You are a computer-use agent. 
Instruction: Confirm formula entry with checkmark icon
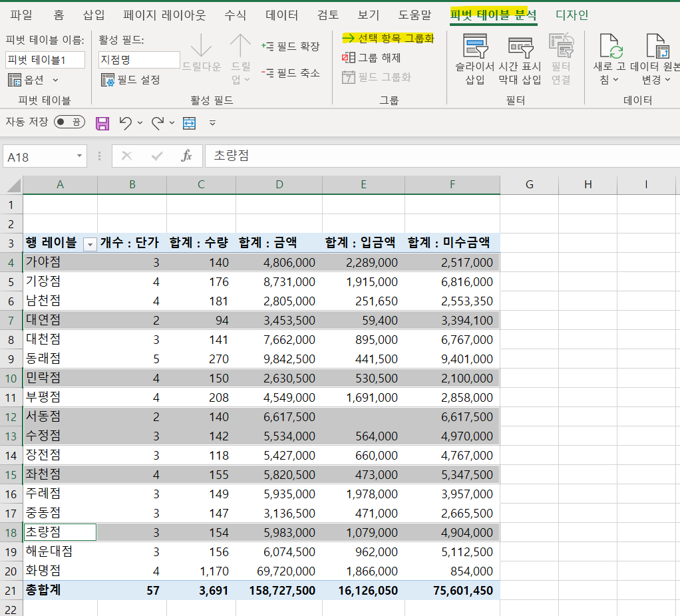157,156
